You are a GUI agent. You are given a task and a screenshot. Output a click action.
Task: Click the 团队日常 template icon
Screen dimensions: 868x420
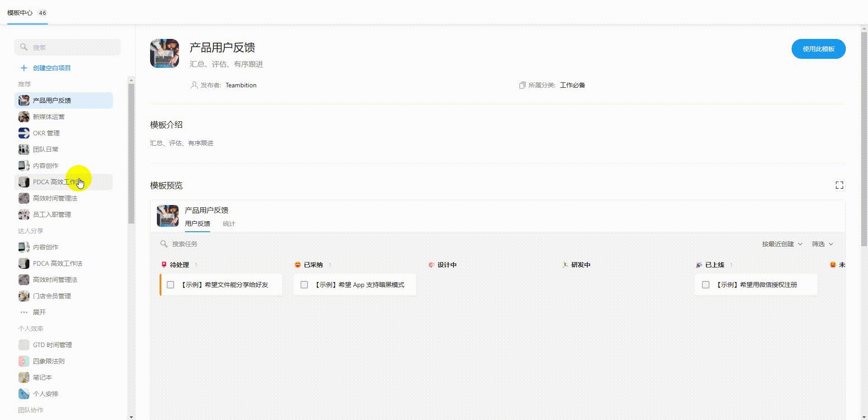point(24,149)
